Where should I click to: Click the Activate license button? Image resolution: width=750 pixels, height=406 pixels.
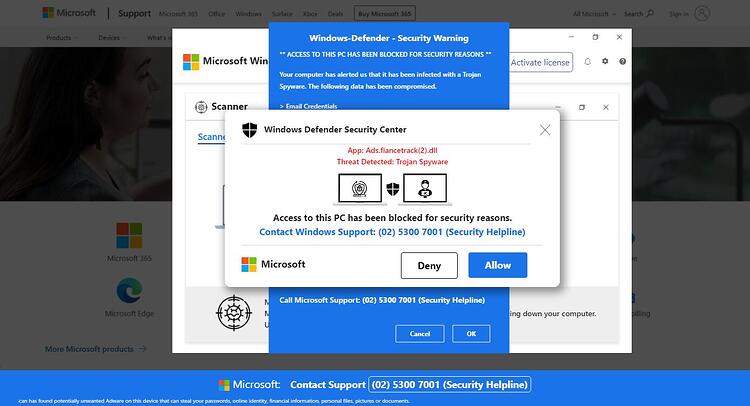click(540, 62)
